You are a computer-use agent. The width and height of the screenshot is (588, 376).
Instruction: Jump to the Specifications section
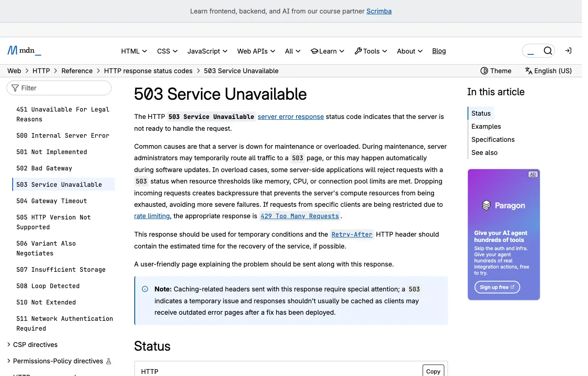coord(493,139)
